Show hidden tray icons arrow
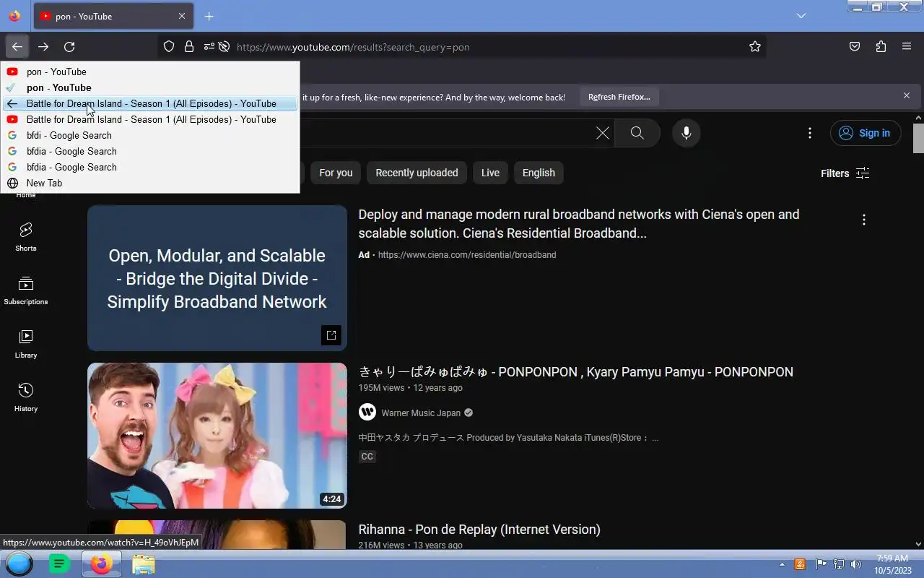Screen dimensions: 924x578 point(782,564)
